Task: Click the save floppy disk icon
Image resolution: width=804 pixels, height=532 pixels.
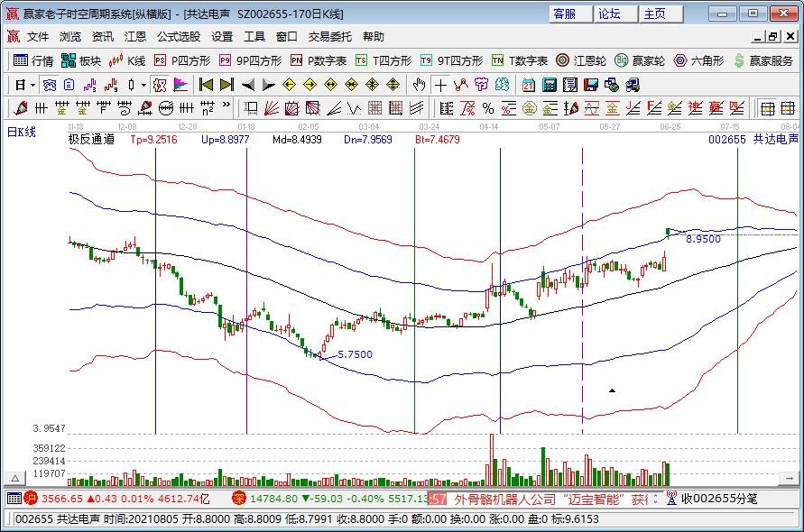Action: tap(590, 85)
